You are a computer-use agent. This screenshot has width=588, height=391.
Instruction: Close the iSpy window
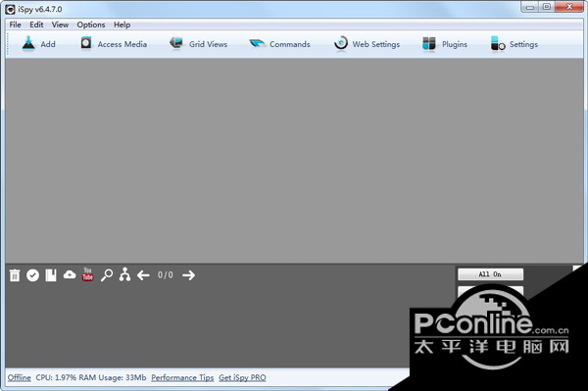point(568,7)
